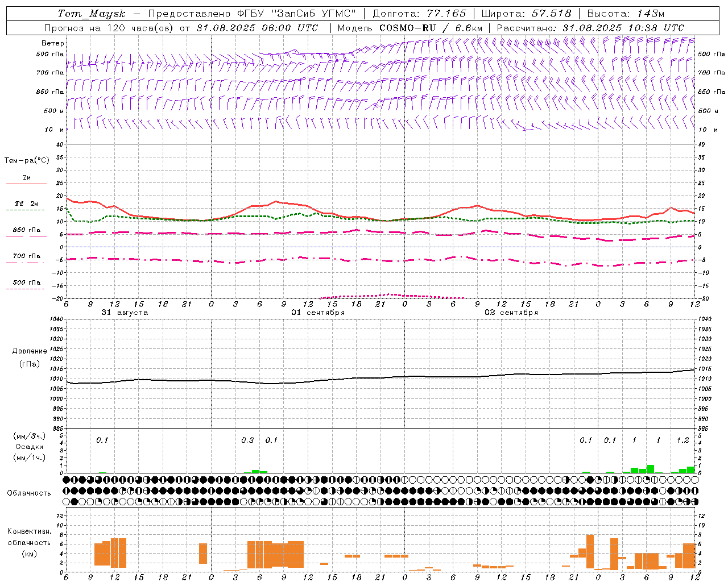Screen dimensions: 728x582
Task: Click the (гПа) unit label under Давление
Action: coord(30,364)
